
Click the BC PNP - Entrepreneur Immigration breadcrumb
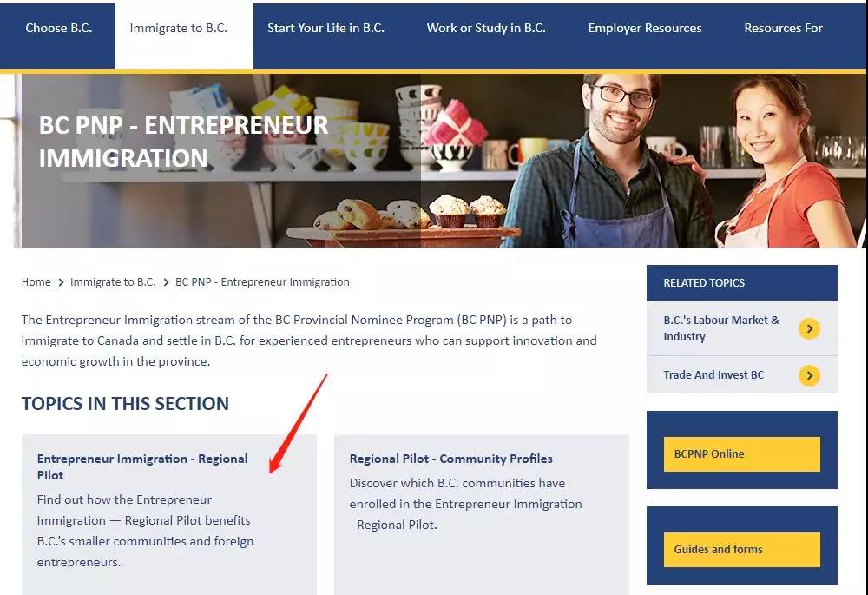point(262,282)
